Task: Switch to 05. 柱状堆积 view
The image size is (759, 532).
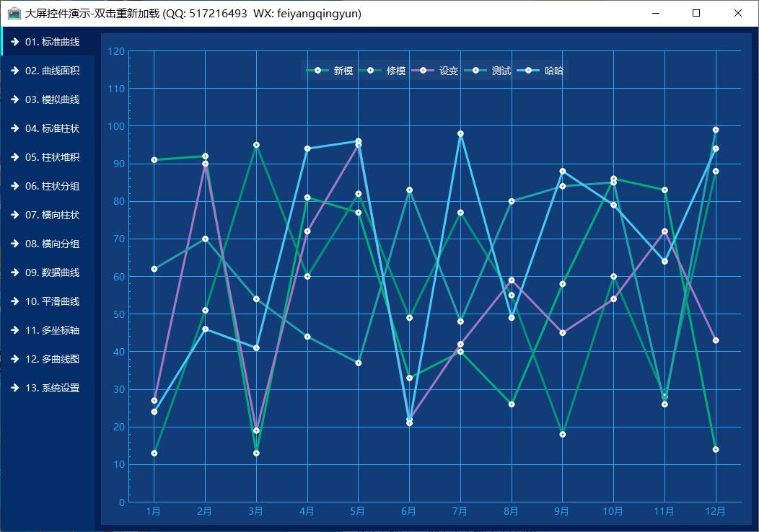Action: (x=52, y=157)
